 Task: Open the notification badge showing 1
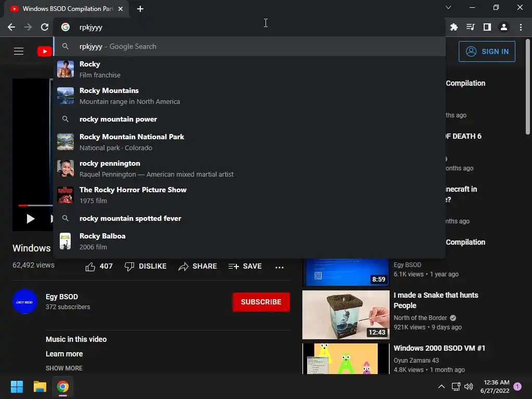tap(517, 387)
